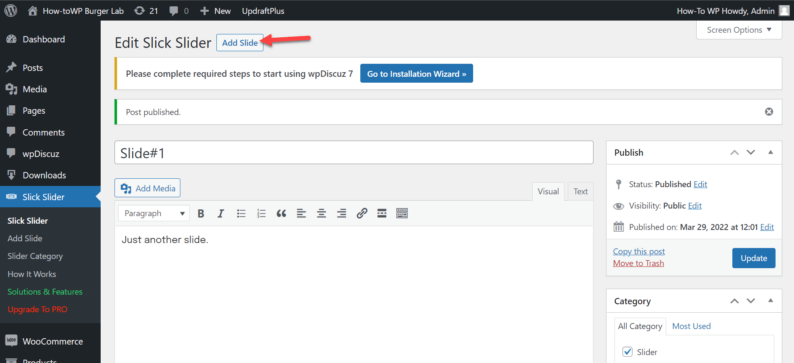Image resolution: width=794 pixels, height=363 pixels.
Task: Insert a blockquote
Action: [x=282, y=214]
